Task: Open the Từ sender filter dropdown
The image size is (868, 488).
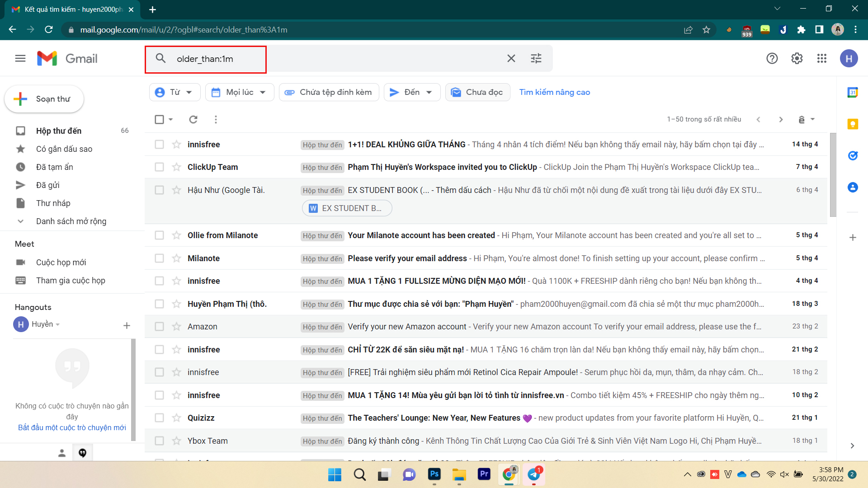Action: click(175, 92)
